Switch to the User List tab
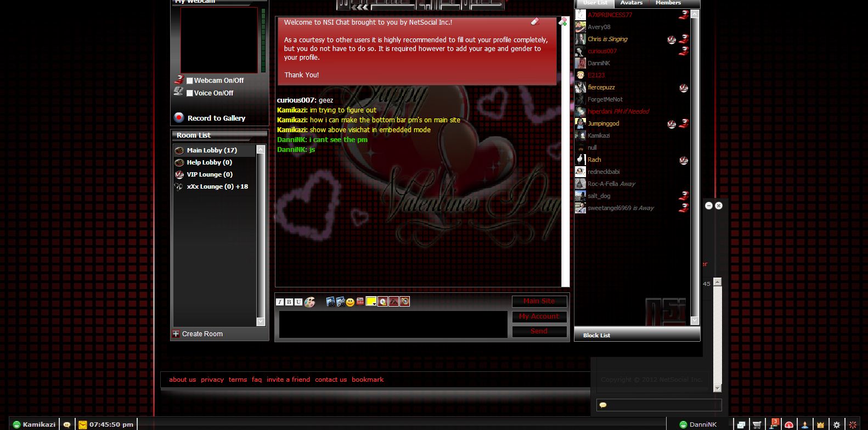868x430 pixels. pyautogui.click(x=595, y=3)
